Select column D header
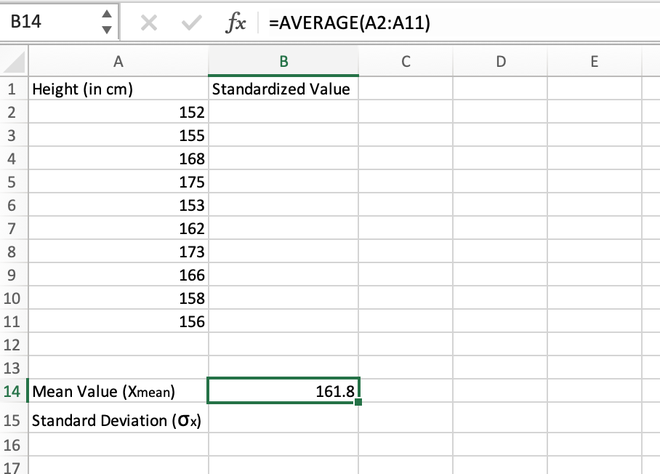Image resolution: width=660 pixels, height=474 pixels. tap(500, 61)
